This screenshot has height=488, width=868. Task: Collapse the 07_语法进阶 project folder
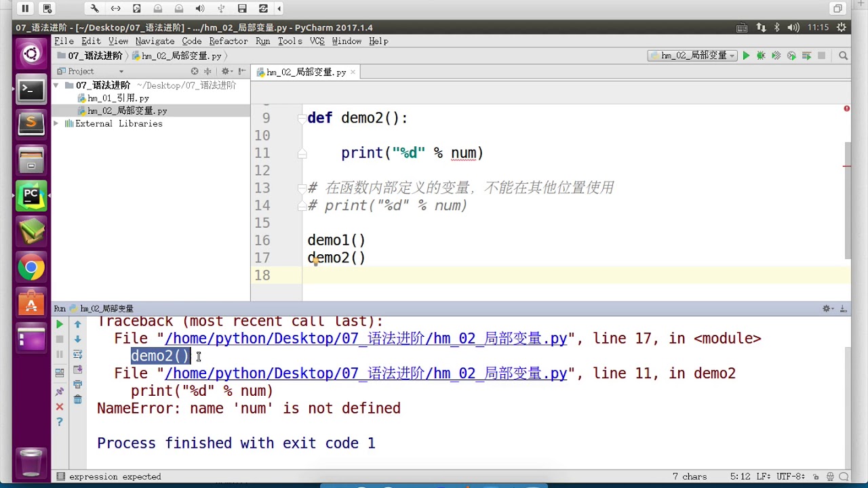pyautogui.click(x=56, y=85)
